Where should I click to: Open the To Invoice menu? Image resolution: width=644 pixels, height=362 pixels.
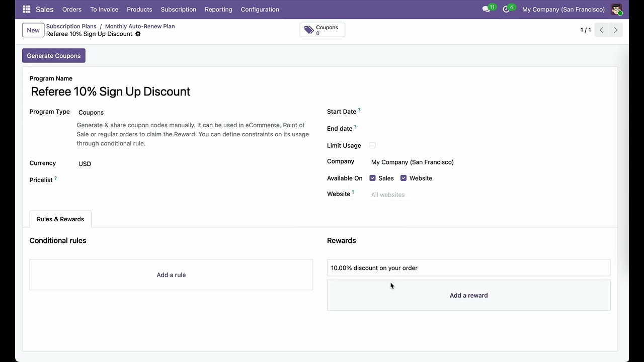[104, 10]
